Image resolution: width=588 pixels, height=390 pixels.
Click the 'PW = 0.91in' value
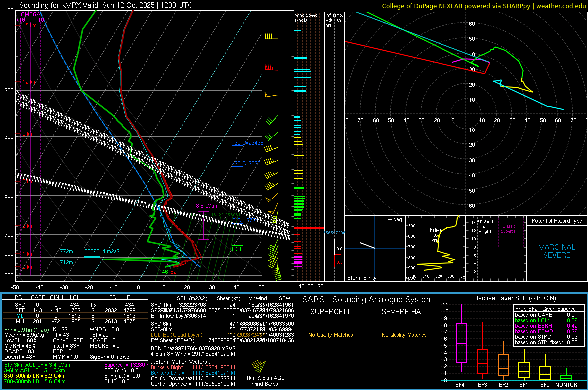[x=26, y=329]
